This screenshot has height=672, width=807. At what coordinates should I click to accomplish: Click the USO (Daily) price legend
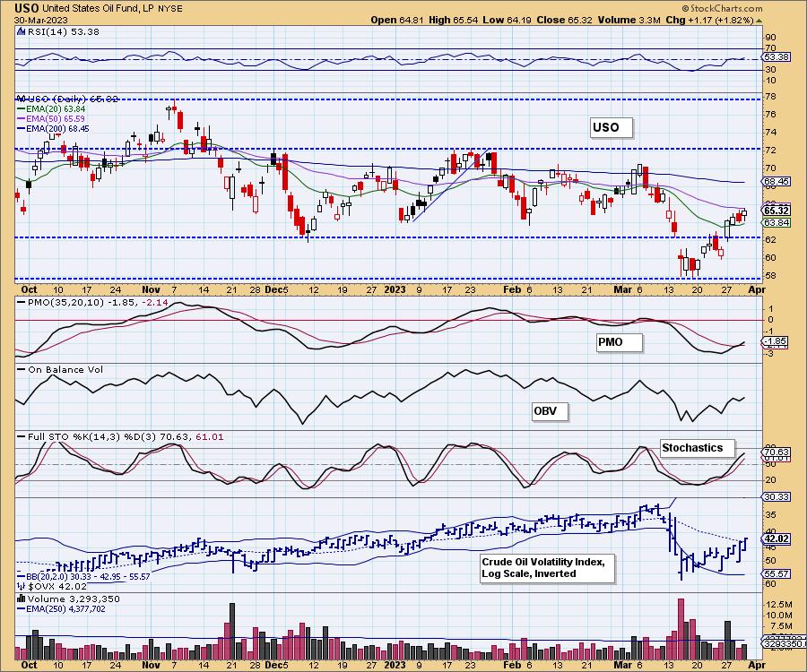coord(68,99)
